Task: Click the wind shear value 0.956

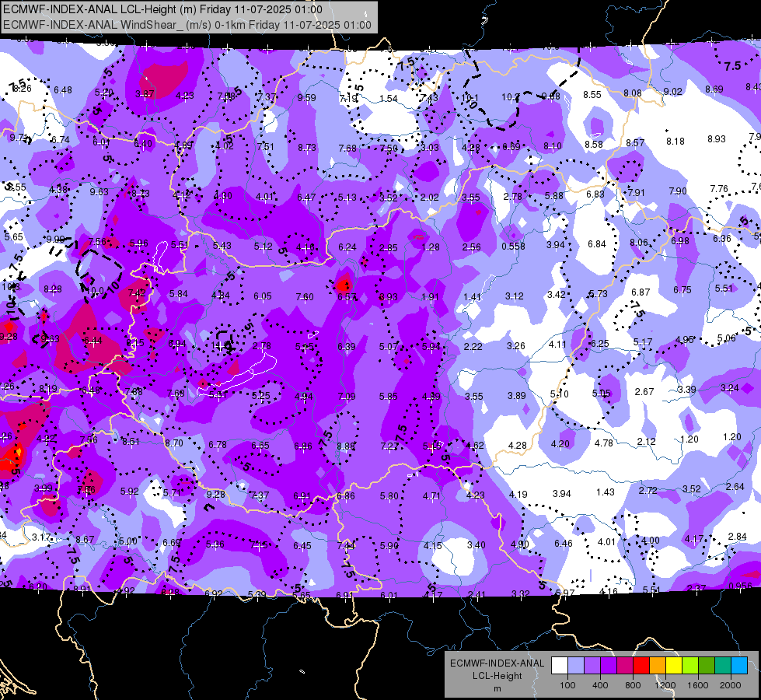Action: pos(741,586)
